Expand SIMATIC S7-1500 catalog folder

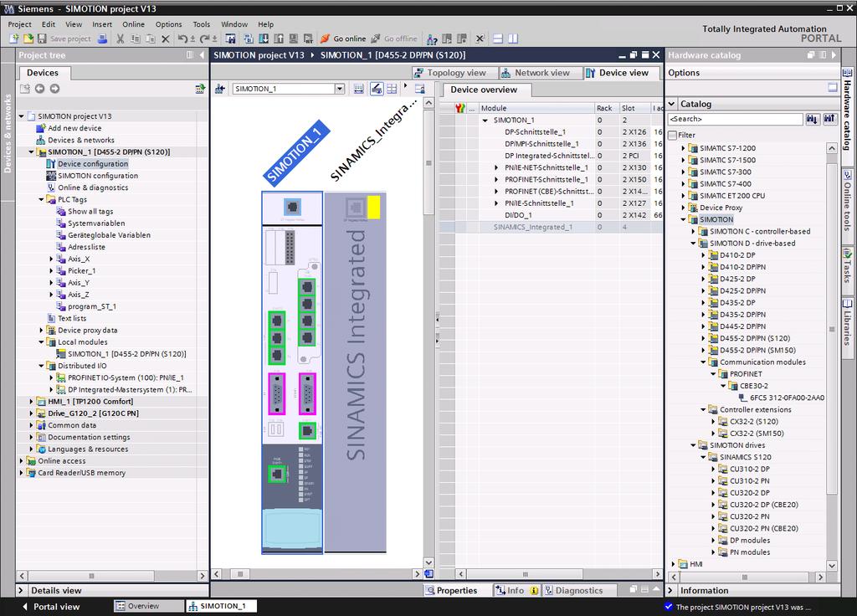(683, 160)
